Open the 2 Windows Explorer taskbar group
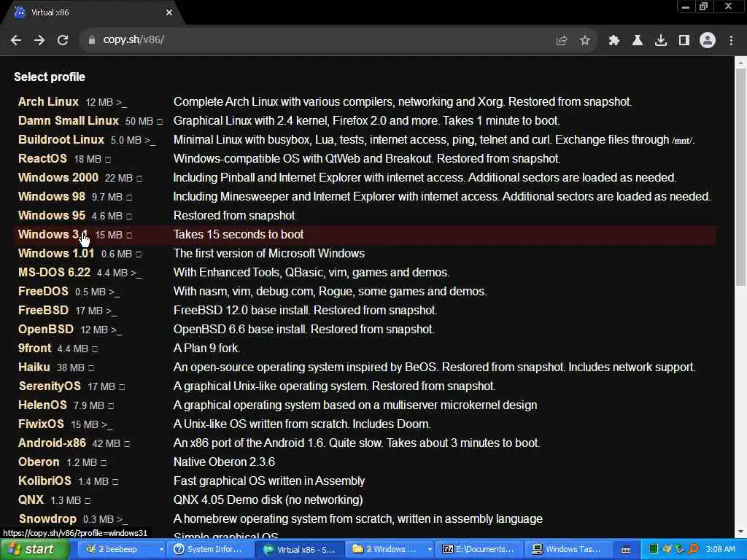Image resolution: width=747 pixels, height=560 pixels. [387, 550]
